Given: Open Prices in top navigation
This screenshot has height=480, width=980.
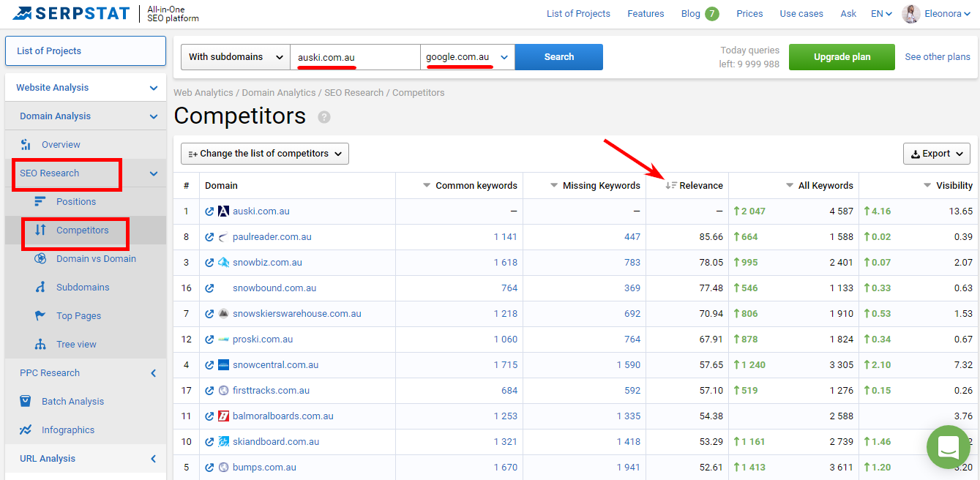Looking at the screenshot, I should point(749,14).
